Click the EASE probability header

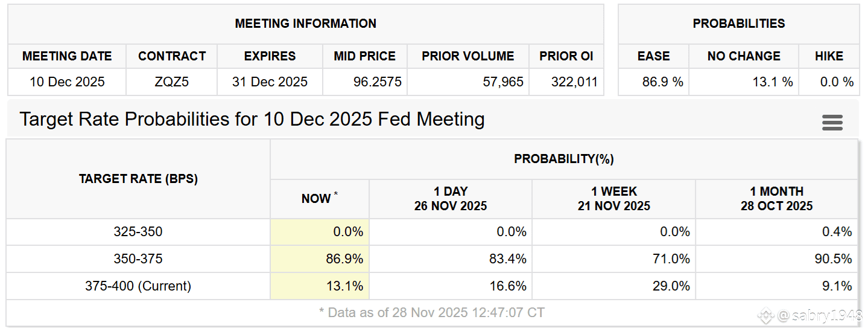point(653,56)
